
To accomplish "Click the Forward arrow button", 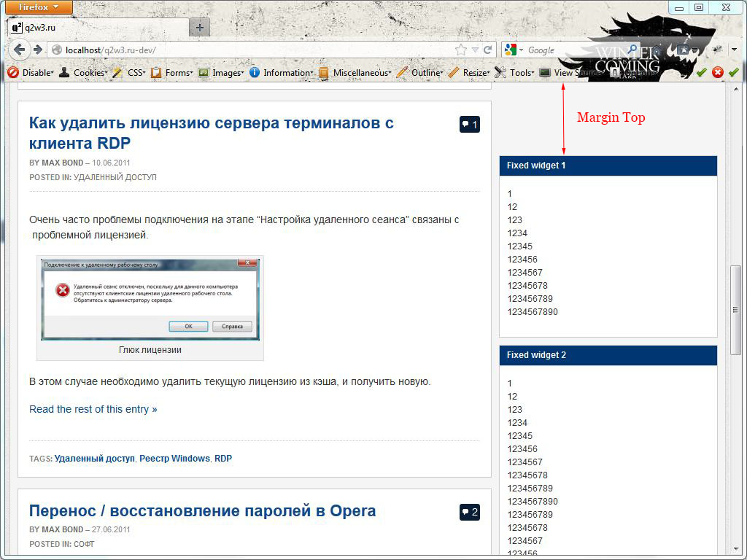I will 38,50.
